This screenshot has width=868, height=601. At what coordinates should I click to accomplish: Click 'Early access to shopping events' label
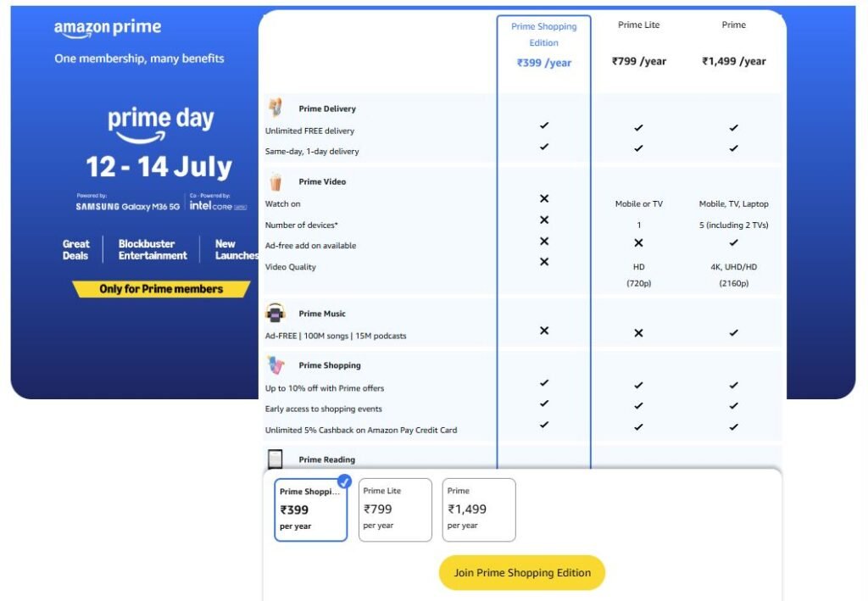323,409
